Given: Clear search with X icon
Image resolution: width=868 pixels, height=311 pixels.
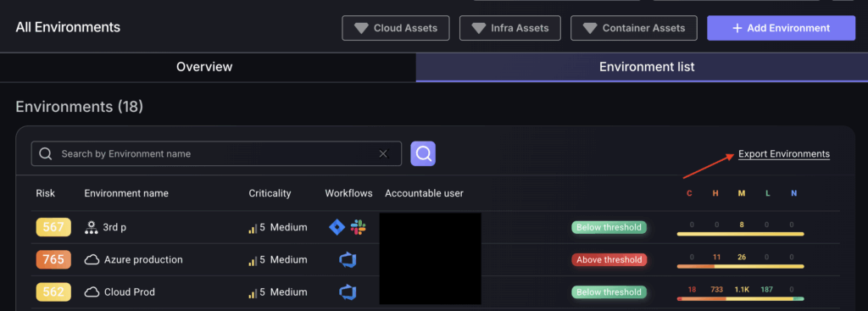Looking at the screenshot, I should [x=383, y=154].
